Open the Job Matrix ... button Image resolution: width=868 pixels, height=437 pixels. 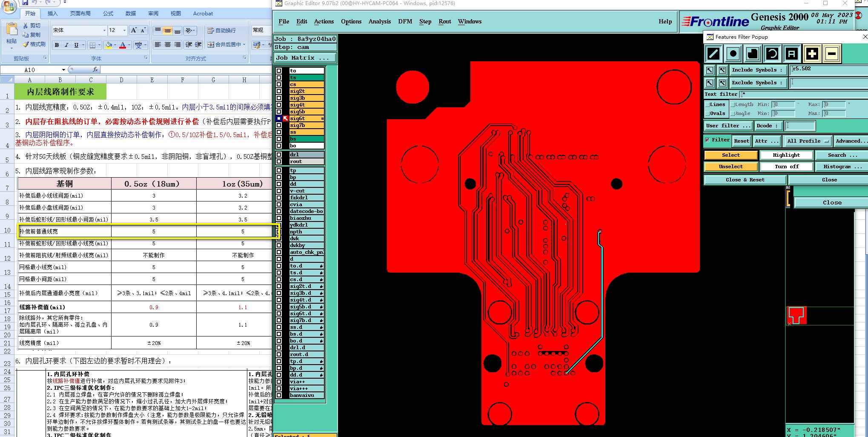pyautogui.click(x=305, y=58)
